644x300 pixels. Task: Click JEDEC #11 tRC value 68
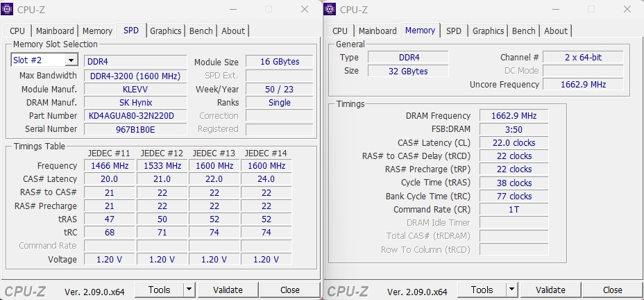pyautogui.click(x=110, y=232)
